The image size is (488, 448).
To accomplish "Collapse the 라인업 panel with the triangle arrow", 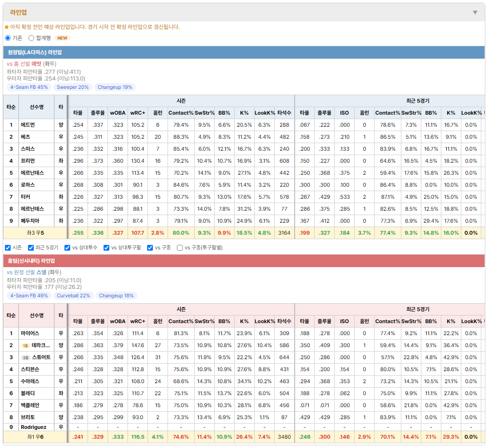I will coord(475,12).
